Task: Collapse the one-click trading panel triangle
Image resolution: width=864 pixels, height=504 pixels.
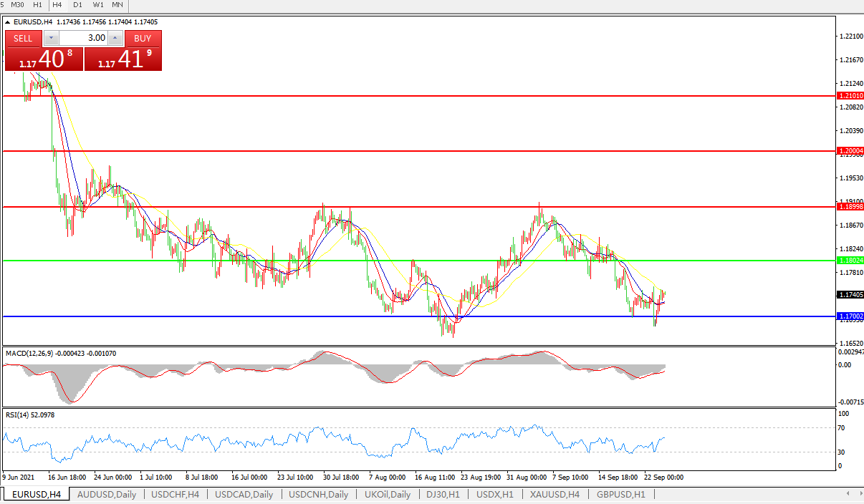Action: 8,22
